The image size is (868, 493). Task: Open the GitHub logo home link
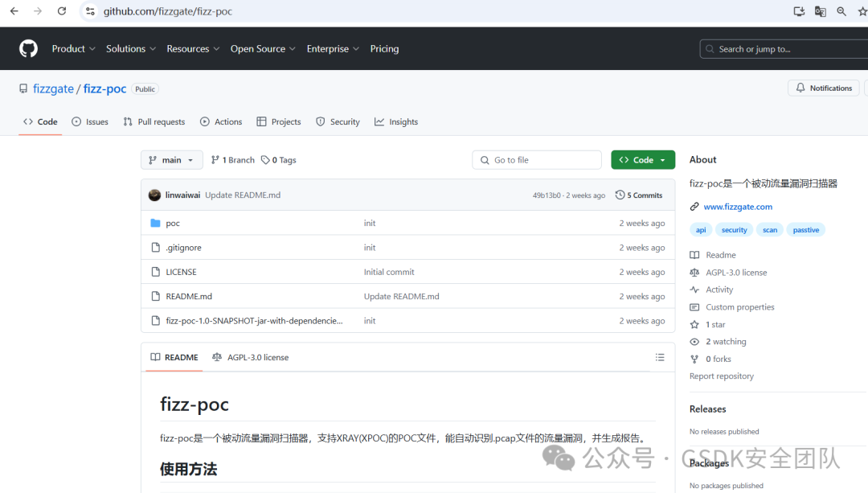28,49
